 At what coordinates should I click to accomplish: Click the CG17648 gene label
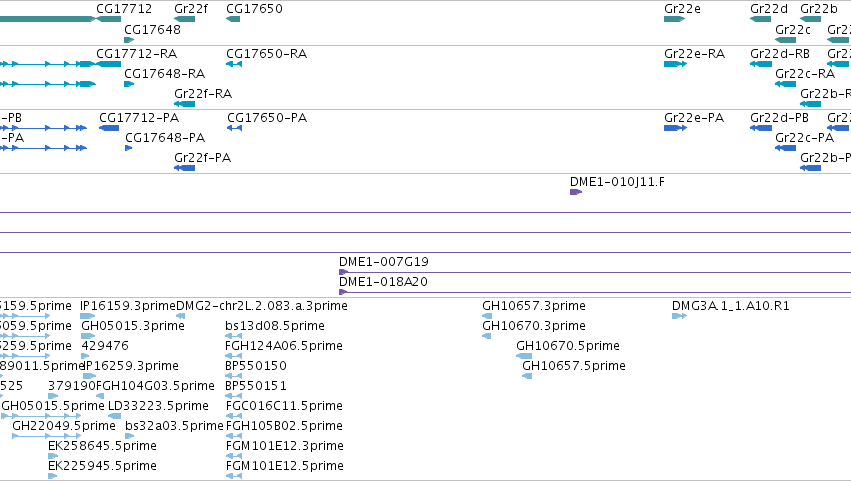click(152, 29)
